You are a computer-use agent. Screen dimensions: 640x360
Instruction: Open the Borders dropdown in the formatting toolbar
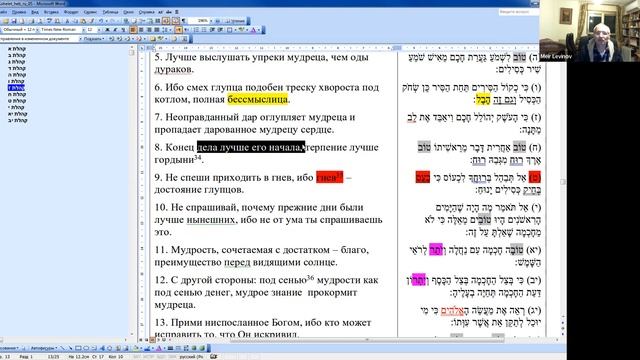click(236, 29)
